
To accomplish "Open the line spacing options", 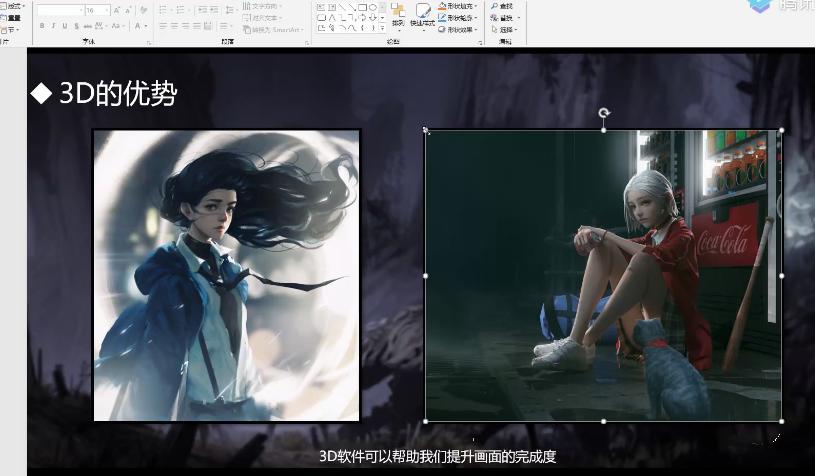I will point(230,10).
